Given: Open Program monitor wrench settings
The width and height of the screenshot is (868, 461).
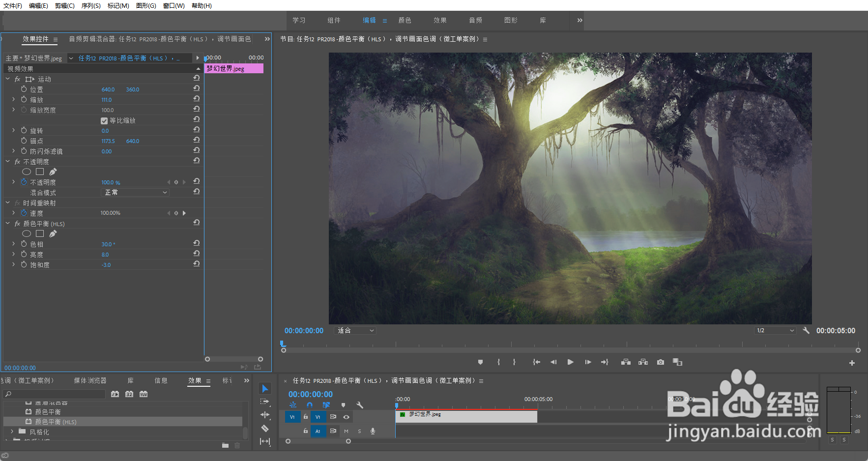Looking at the screenshot, I should 806,330.
